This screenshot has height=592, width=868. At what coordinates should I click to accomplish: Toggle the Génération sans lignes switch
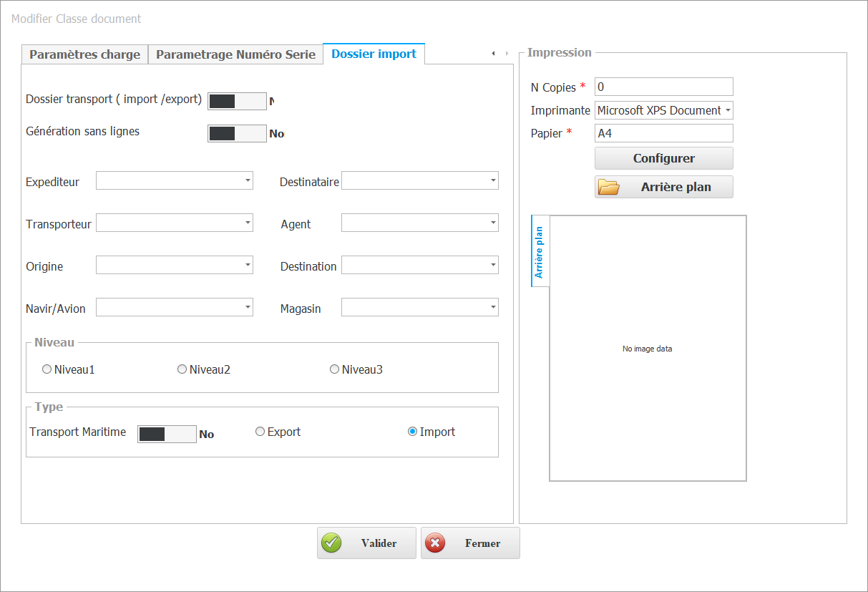click(x=237, y=133)
